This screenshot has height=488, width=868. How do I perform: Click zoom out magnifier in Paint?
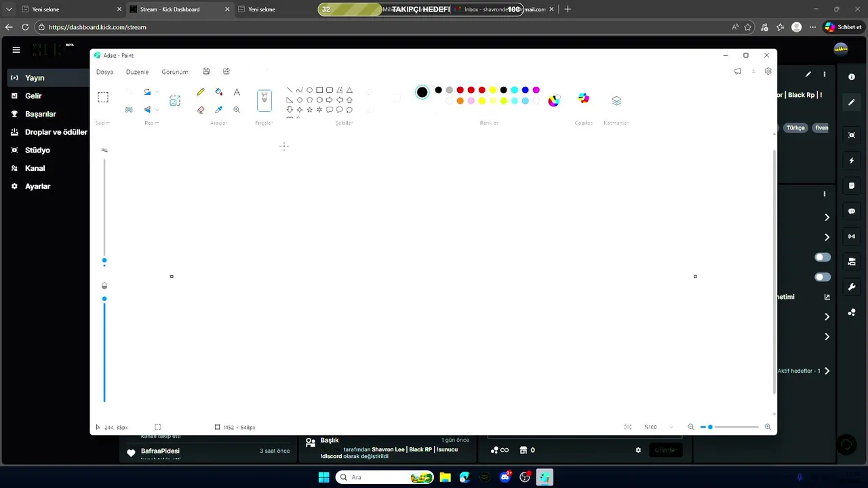click(691, 427)
